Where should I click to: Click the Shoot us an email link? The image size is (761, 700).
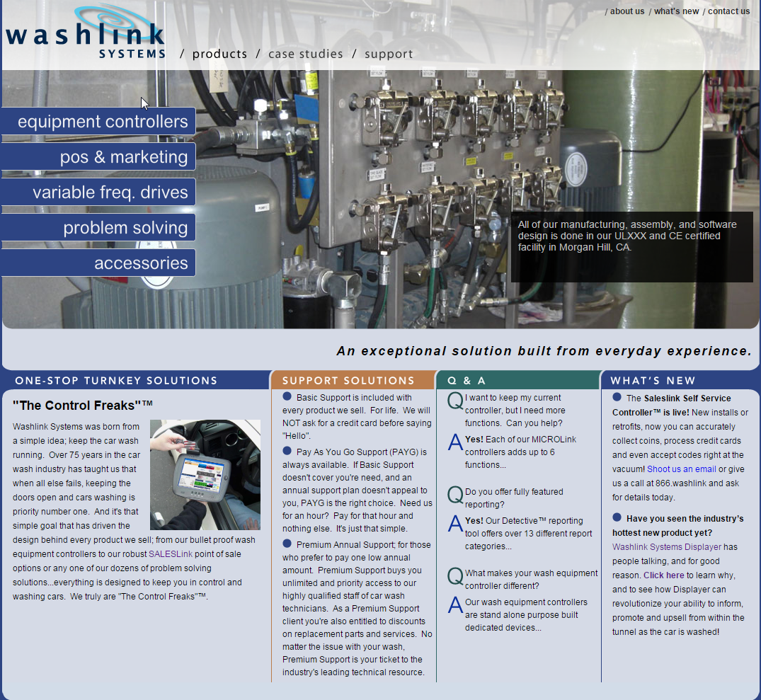coord(682,469)
